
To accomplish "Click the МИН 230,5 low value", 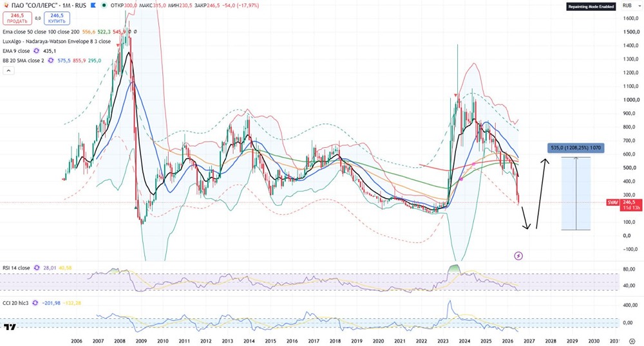I will (x=181, y=6).
